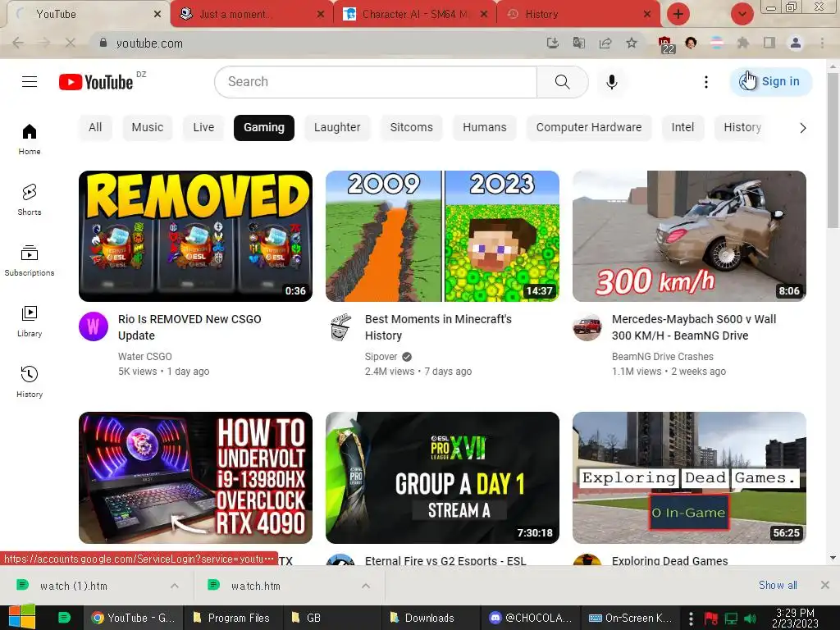The width and height of the screenshot is (840, 630).
Task: Stop page loading with X button
Action: click(71, 43)
